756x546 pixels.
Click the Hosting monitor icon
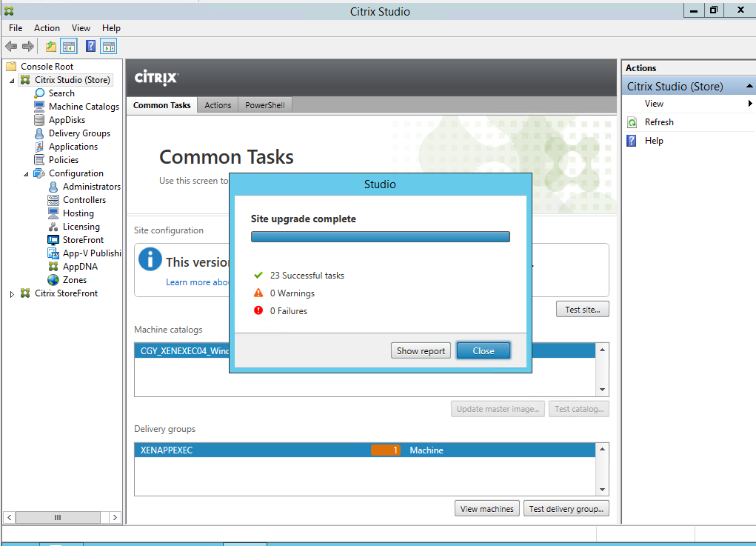tap(53, 213)
